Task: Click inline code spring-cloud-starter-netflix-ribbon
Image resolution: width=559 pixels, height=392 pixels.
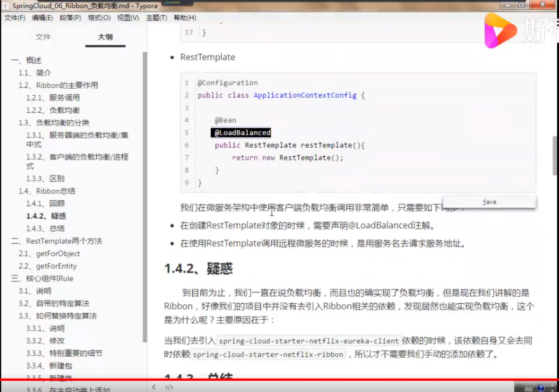Action: click(268, 355)
